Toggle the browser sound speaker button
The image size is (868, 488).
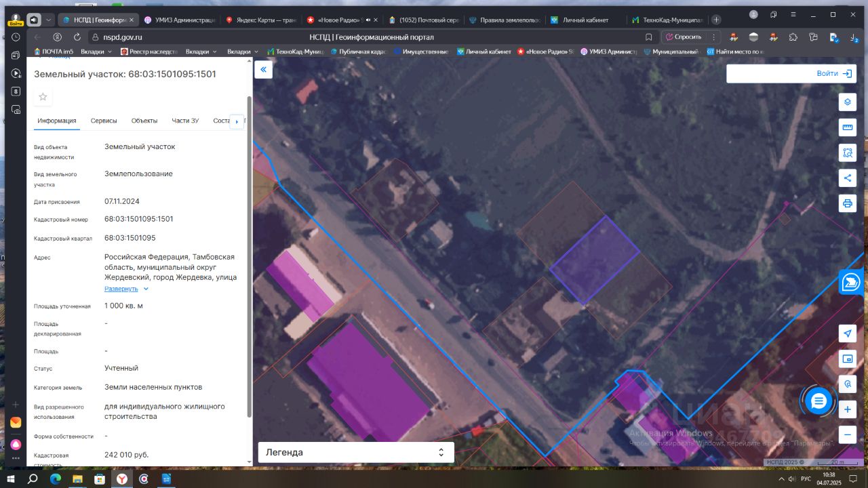[33, 20]
